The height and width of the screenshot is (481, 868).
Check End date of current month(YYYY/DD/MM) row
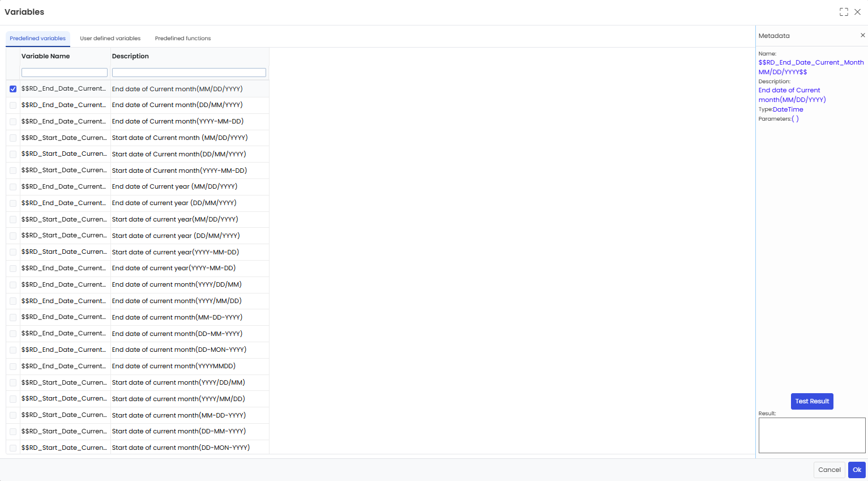13,285
